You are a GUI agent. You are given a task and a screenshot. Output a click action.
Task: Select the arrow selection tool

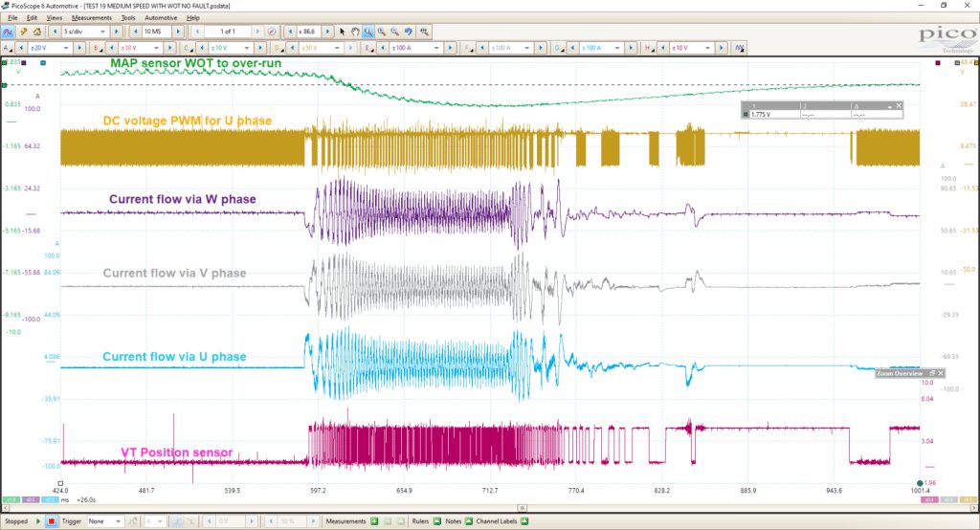[x=342, y=32]
